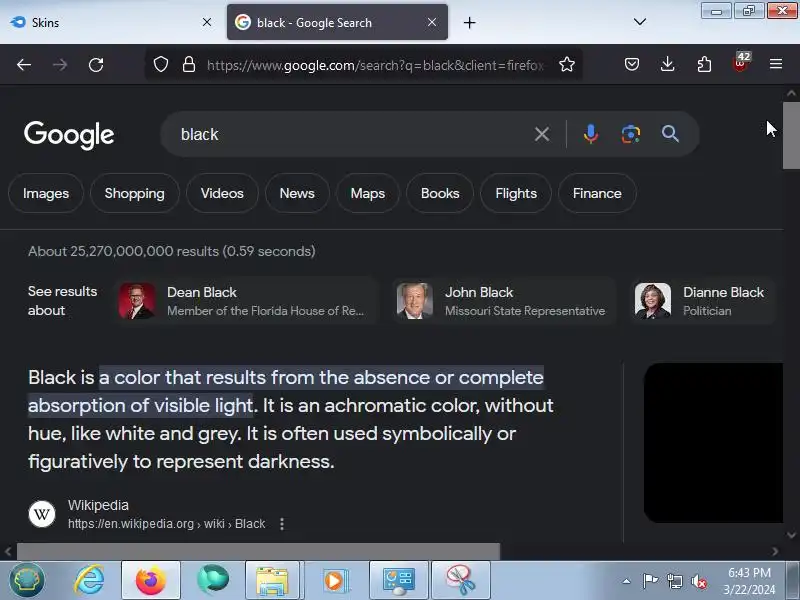Open the Extensions puzzle icon
The width and height of the screenshot is (800, 600).
pyautogui.click(x=704, y=64)
